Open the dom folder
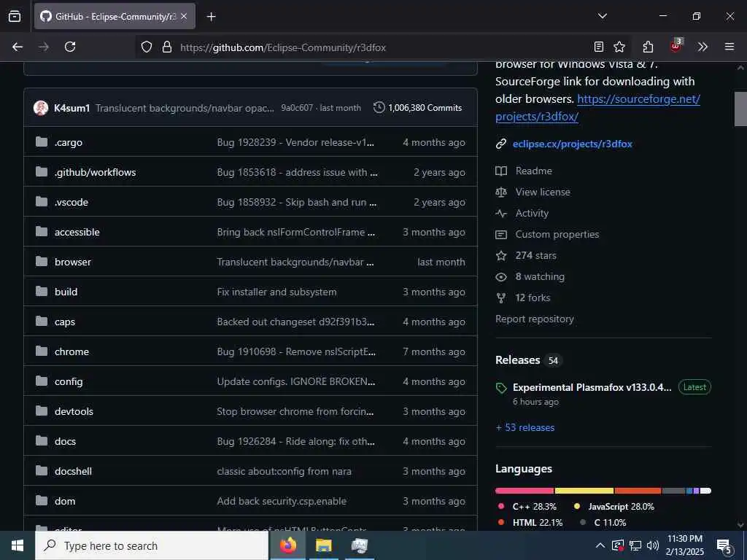747x560 pixels. 65,501
